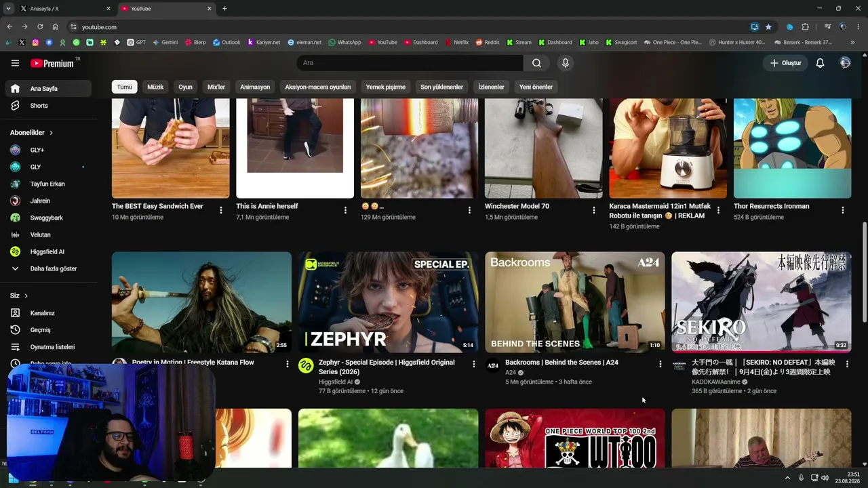Screen dimensions: 868x488
Task: Open A24 channel avatar under Backrooms video
Action: [x=492, y=366]
